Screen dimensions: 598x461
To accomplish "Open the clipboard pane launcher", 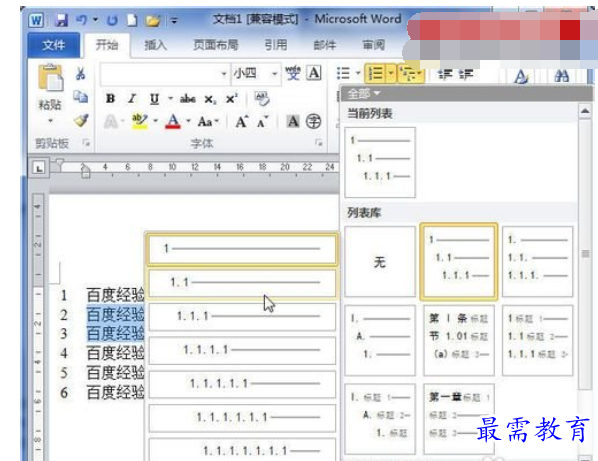I will pos(86,143).
